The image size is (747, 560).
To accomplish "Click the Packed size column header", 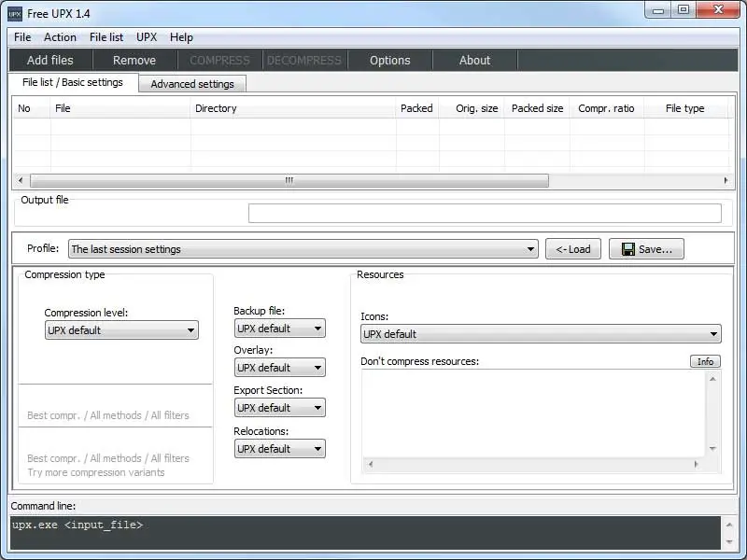I will pos(537,108).
